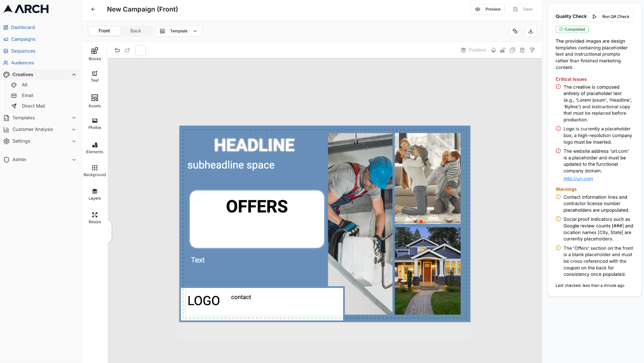
Task: Click the paint roller style icon
Action: tap(532, 50)
